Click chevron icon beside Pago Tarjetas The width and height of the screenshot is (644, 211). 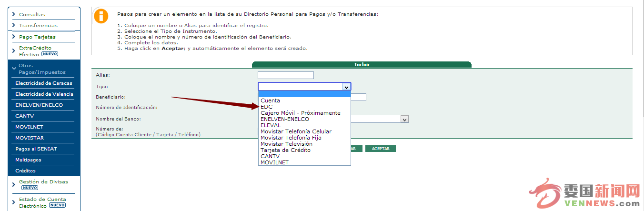pos(14,37)
